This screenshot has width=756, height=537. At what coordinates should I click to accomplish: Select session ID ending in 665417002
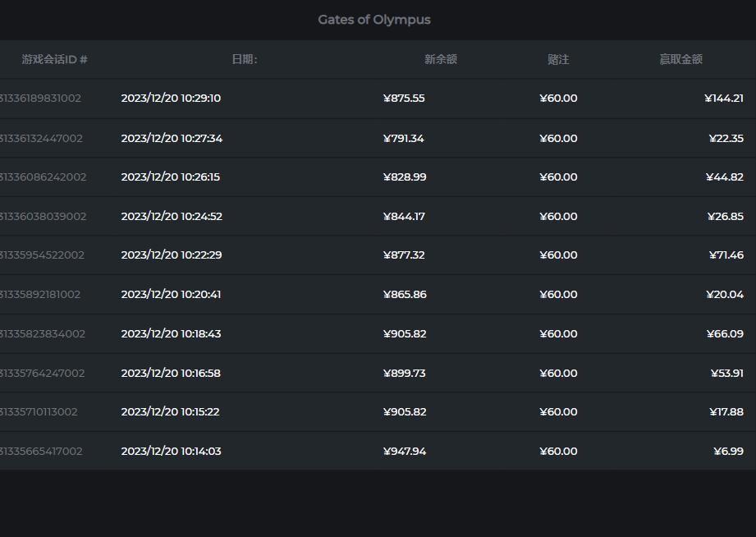point(42,452)
